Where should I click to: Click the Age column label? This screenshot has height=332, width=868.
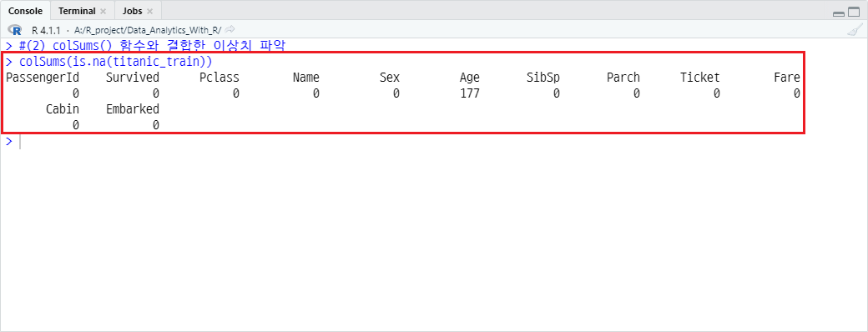pos(470,78)
